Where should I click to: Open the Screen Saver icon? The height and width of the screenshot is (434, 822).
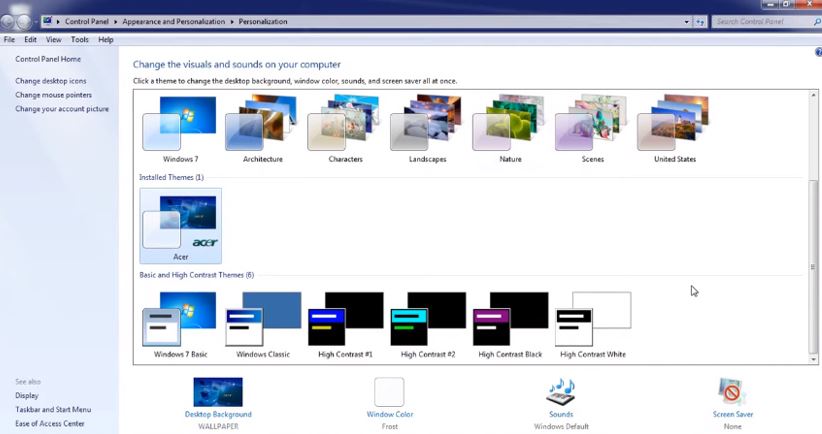tap(732, 392)
